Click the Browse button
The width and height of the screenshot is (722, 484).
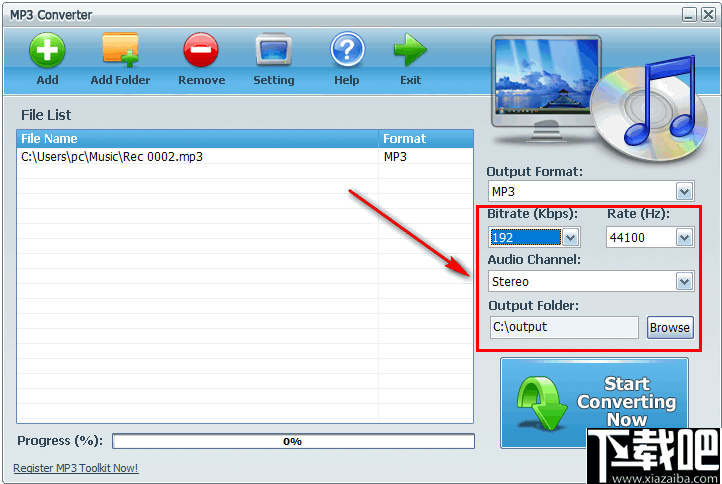[670, 327]
